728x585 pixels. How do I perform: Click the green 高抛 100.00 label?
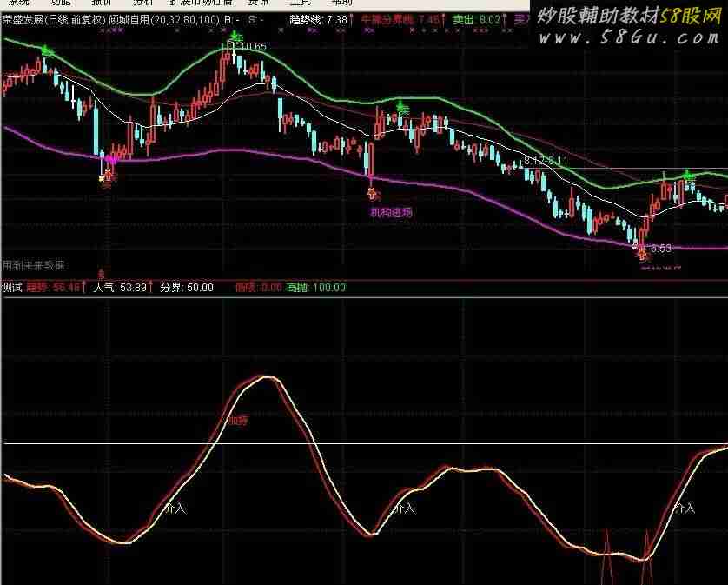pos(316,287)
